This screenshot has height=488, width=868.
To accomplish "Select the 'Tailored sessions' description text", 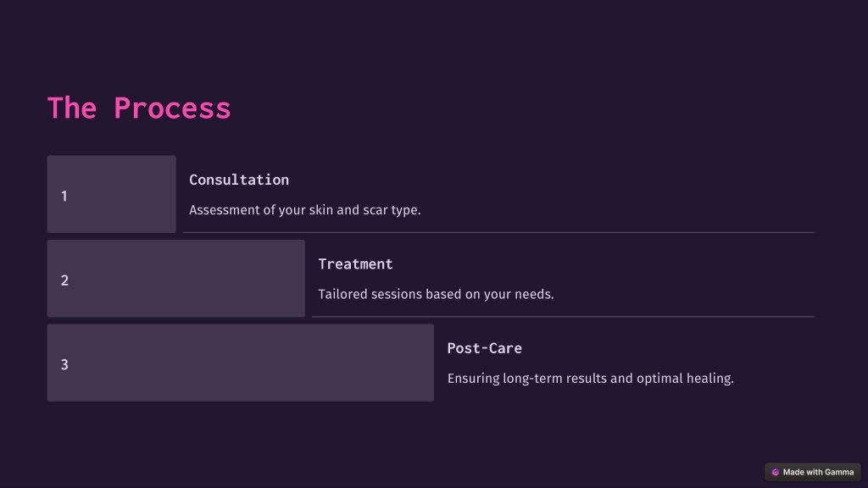I will click(x=437, y=294).
